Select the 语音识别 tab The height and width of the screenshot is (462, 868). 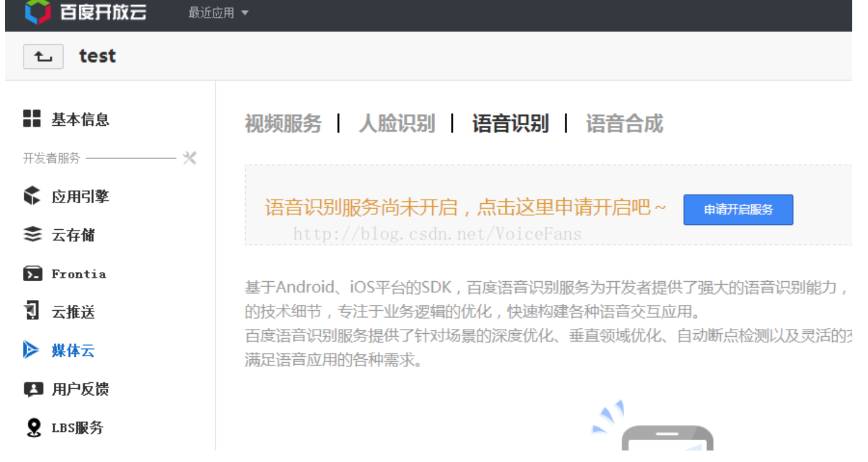coord(510,123)
